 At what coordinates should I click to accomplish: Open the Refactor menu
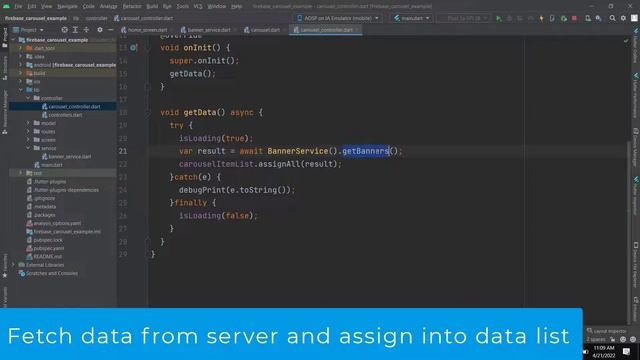point(132,7)
